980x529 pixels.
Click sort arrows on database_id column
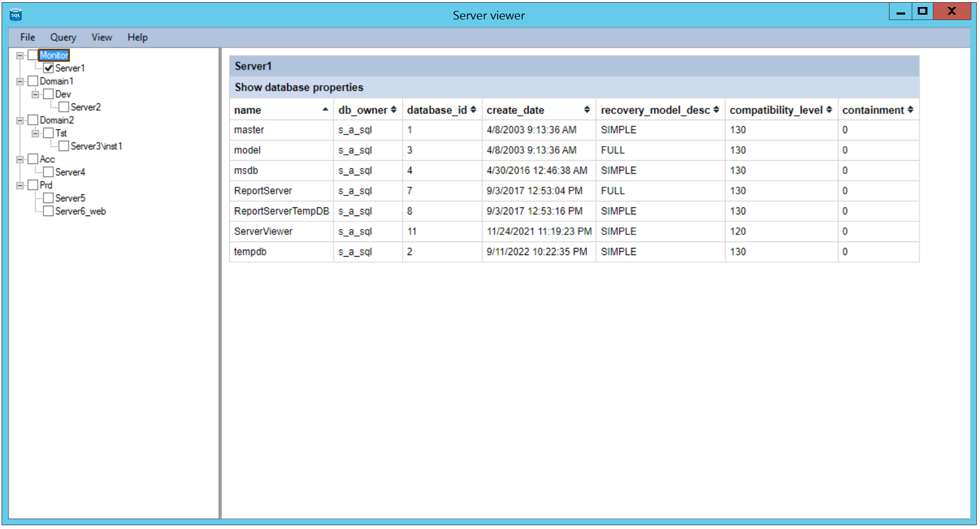[473, 110]
